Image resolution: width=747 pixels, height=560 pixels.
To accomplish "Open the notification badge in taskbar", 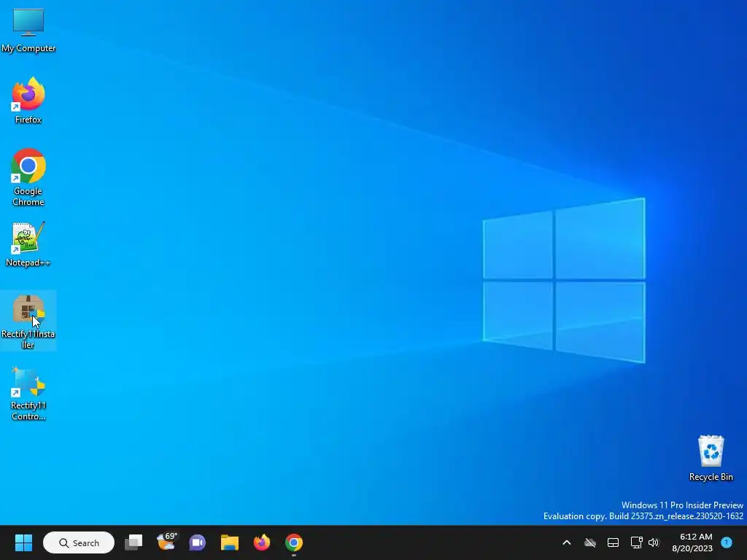I will coord(727,542).
